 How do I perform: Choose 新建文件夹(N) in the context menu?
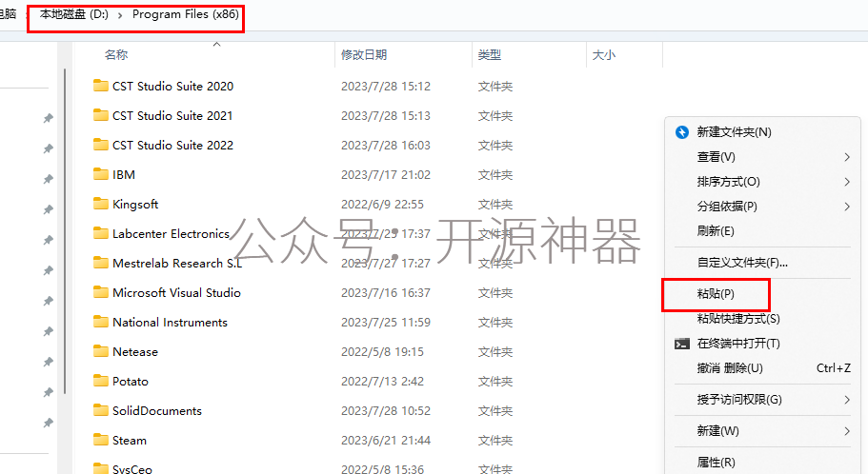point(734,132)
